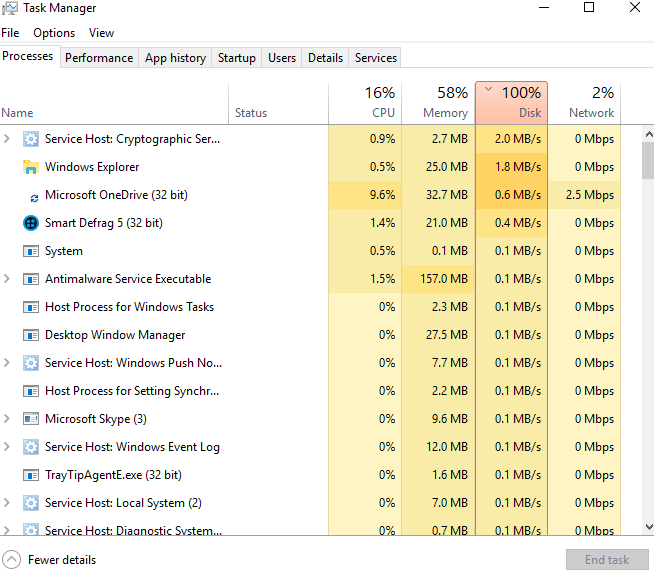Click the vertical scrollbar thumb
Viewport: 654px width, 582px height.
tap(648, 160)
